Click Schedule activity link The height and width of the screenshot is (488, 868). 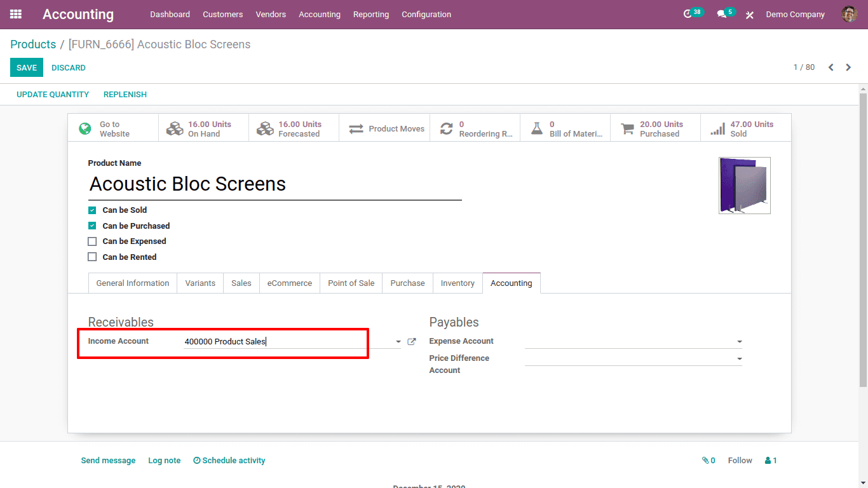click(x=229, y=461)
